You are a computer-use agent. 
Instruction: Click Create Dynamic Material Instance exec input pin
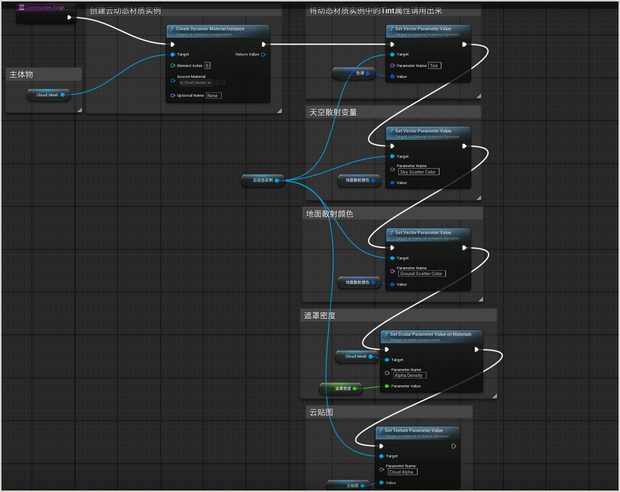pyautogui.click(x=172, y=44)
